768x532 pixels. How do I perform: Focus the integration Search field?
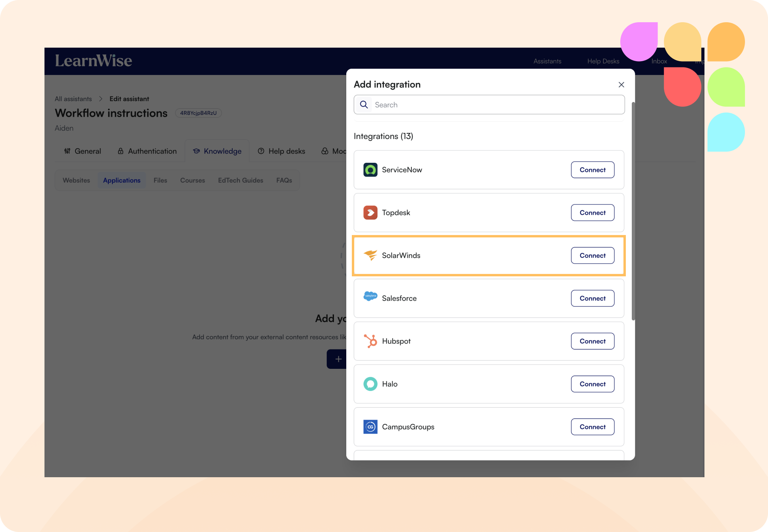pos(496,105)
